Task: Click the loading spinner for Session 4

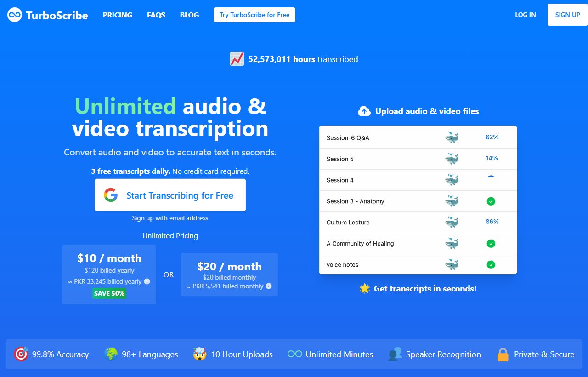Action: [x=491, y=177]
